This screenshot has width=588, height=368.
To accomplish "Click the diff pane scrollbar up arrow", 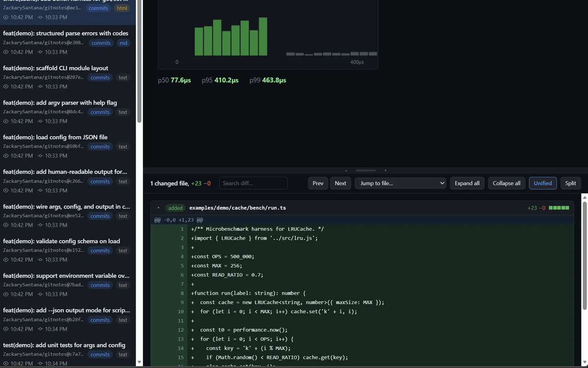I will [585, 197].
